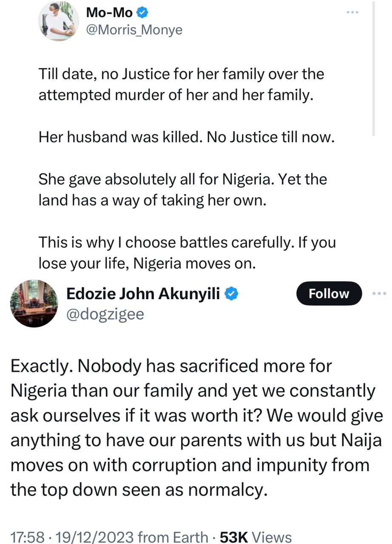The image size is (392, 544).
Task: Open Mo-Mo's profile picture
Action: (x=57, y=21)
